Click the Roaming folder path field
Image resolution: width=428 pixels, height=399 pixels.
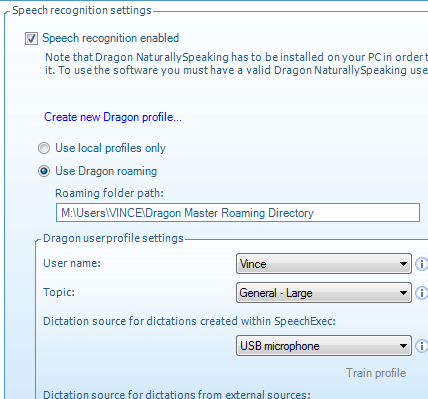pos(238,213)
